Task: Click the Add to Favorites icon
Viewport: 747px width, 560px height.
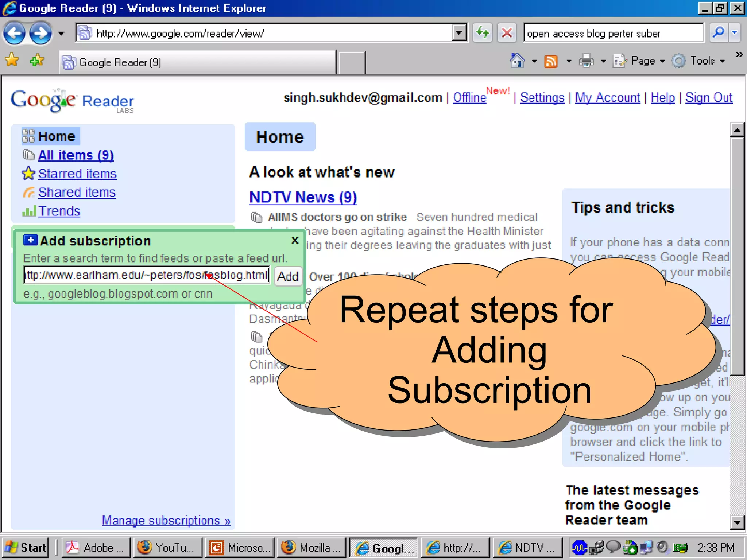Action: click(x=36, y=61)
